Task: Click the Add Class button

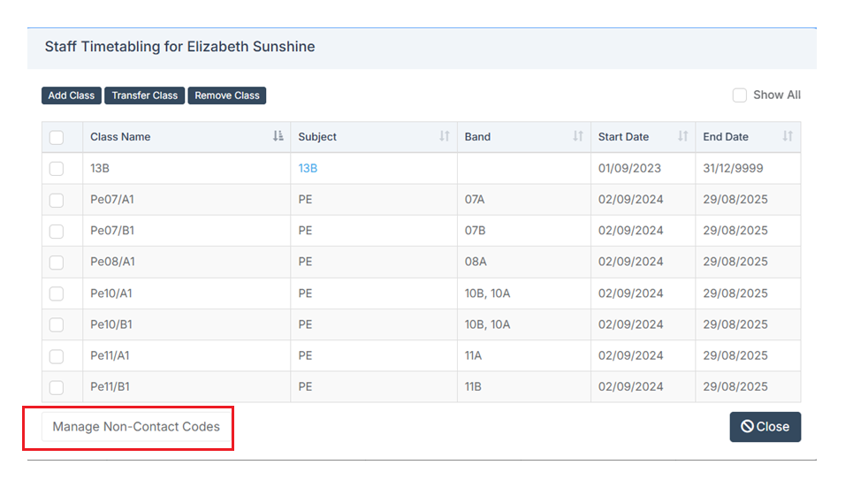Action: [x=72, y=95]
